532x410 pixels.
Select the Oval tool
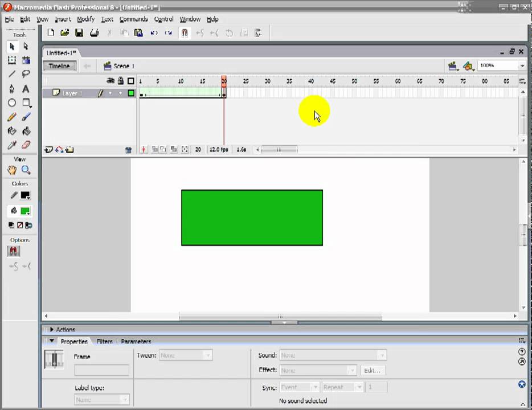(x=12, y=102)
